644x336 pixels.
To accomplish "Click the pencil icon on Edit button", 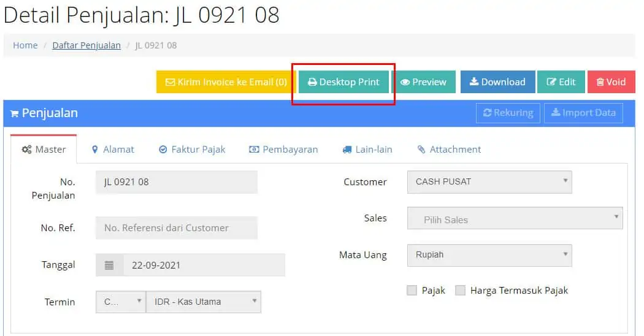I will tap(551, 82).
